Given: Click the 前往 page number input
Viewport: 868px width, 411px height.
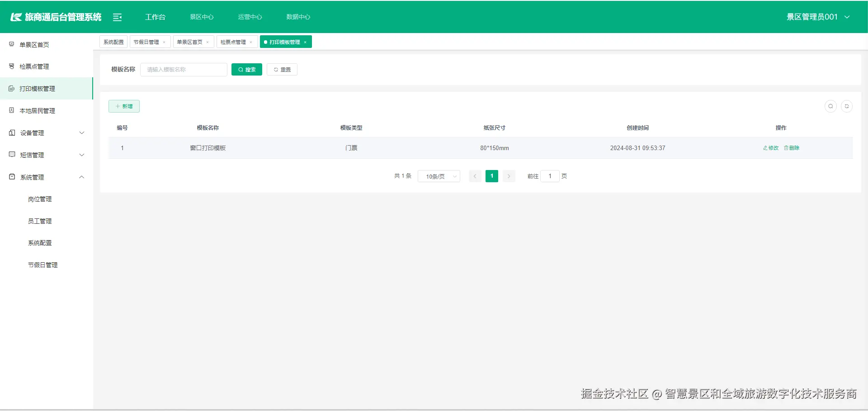Looking at the screenshot, I should 550,176.
